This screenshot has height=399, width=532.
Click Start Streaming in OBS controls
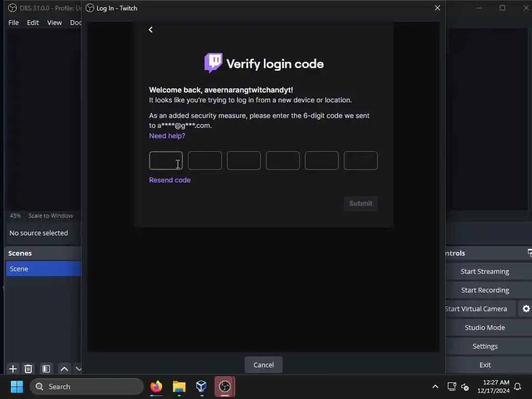click(485, 271)
